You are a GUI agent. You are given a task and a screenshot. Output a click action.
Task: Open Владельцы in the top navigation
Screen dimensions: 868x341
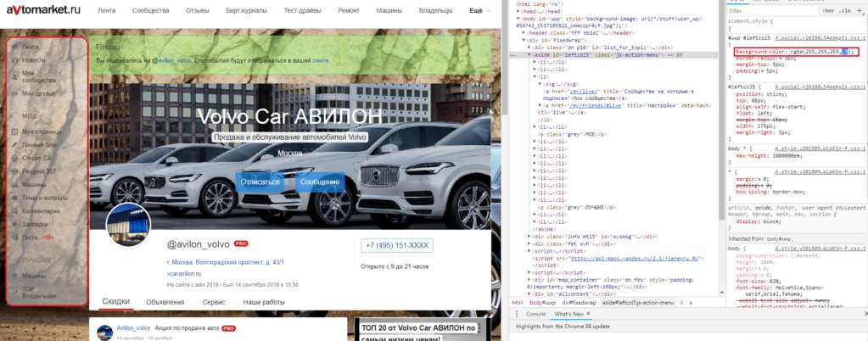point(437,10)
